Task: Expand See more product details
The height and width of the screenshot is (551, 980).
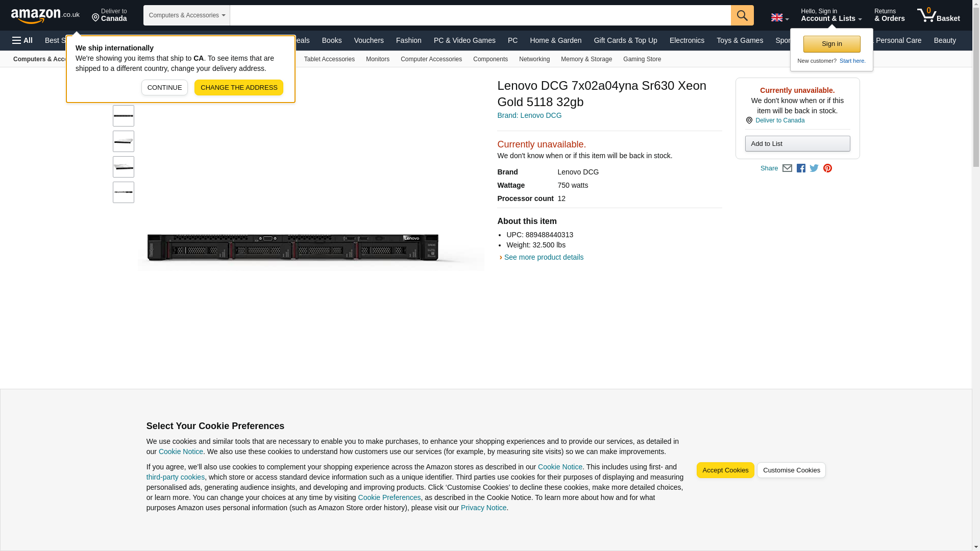Action: click(543, 257)
